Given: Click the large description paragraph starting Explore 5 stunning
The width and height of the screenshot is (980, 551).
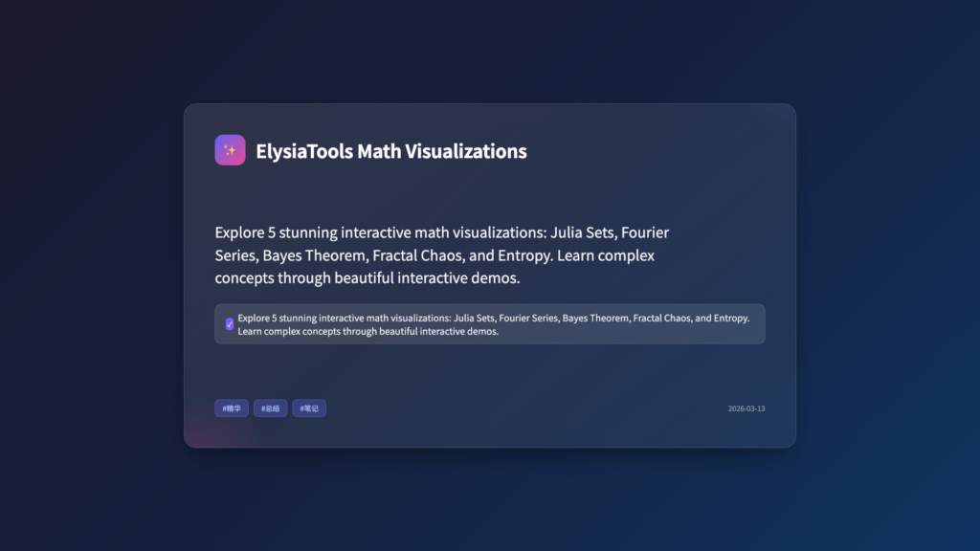Looking at the screenshot, I should point(442,254).
